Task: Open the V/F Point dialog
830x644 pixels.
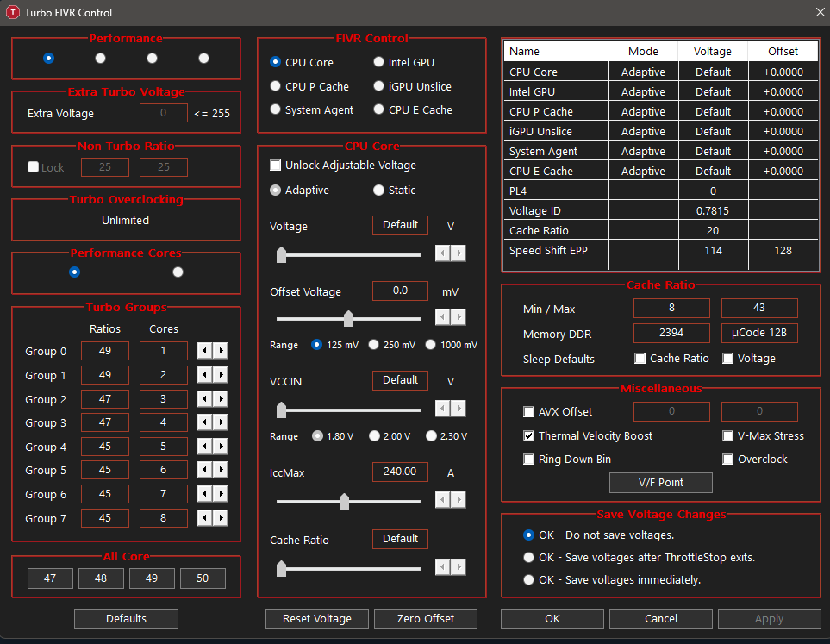Action: [660, 483]
